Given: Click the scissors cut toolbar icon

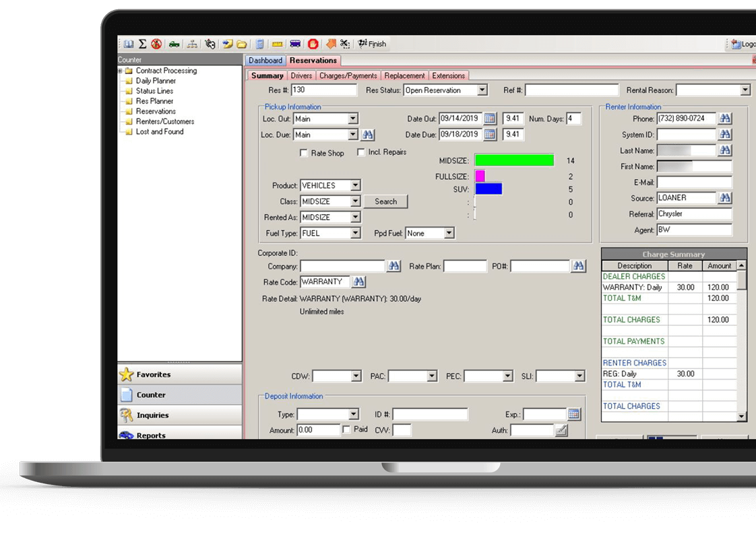Looking at the screenshot, I should [x=345, y=44].
